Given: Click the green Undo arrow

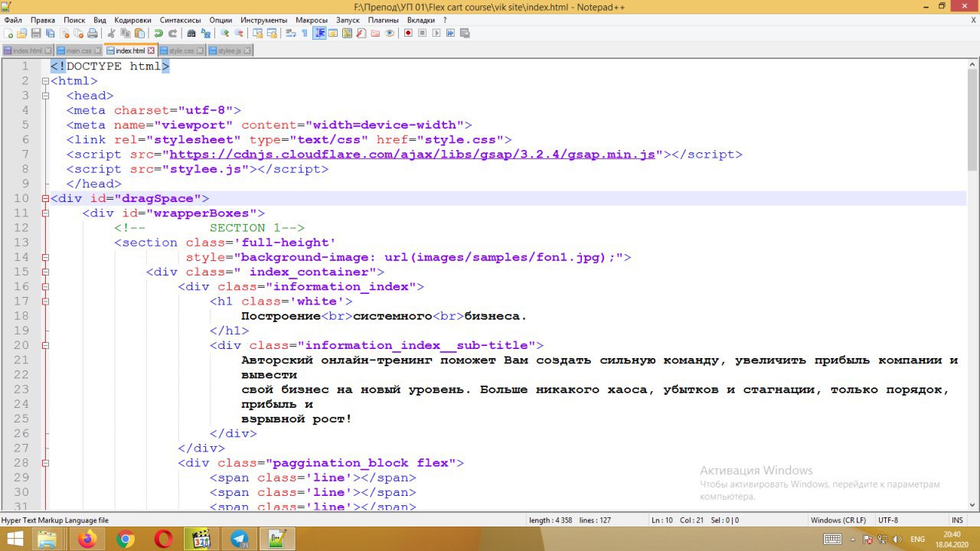Looking at the screenshot, I should coord(158,33).
